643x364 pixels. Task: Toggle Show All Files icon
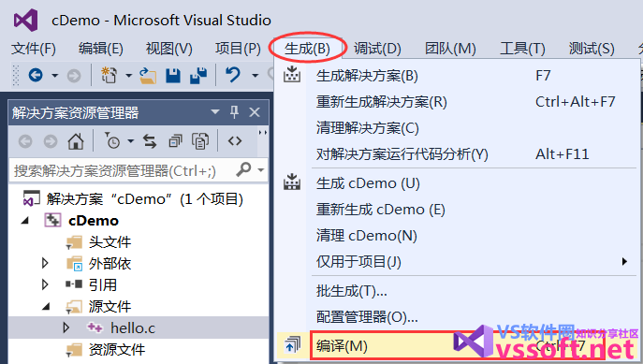200,141
